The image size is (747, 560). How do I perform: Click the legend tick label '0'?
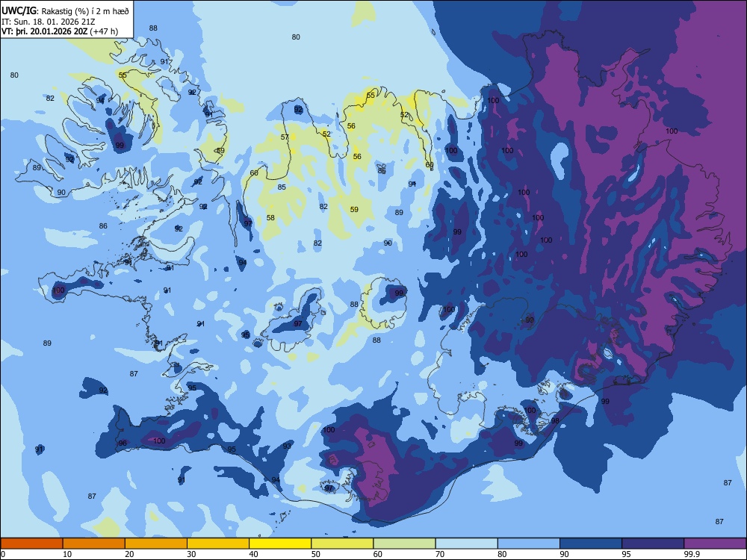tap(3, 554)
